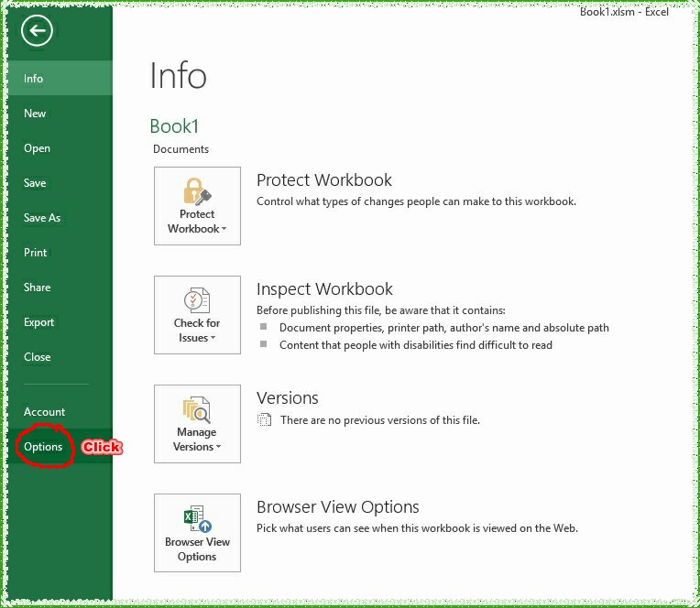Click the Browser View Options heading
700x608 pixels.
337,506
